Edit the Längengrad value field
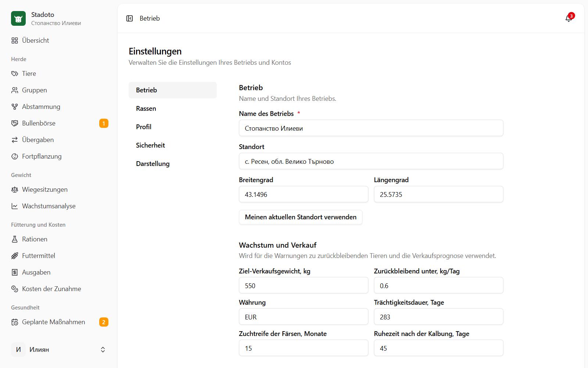The height and width of the screenshot is (368, 588). click(438, 194)
